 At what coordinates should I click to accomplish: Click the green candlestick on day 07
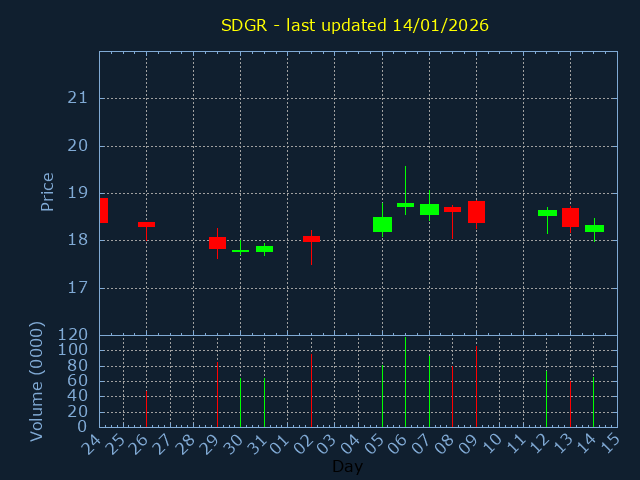pos(429,209)
